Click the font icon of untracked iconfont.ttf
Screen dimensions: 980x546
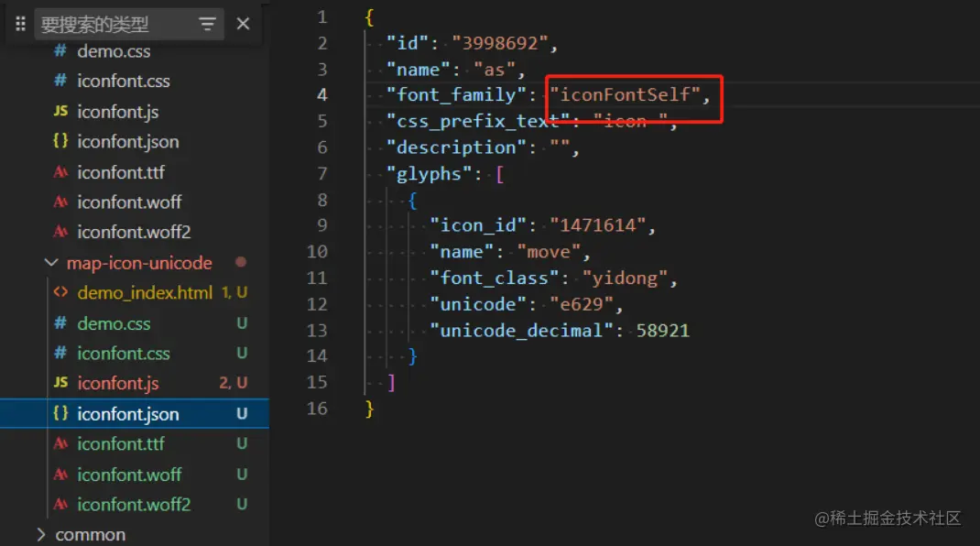point(60,443)
